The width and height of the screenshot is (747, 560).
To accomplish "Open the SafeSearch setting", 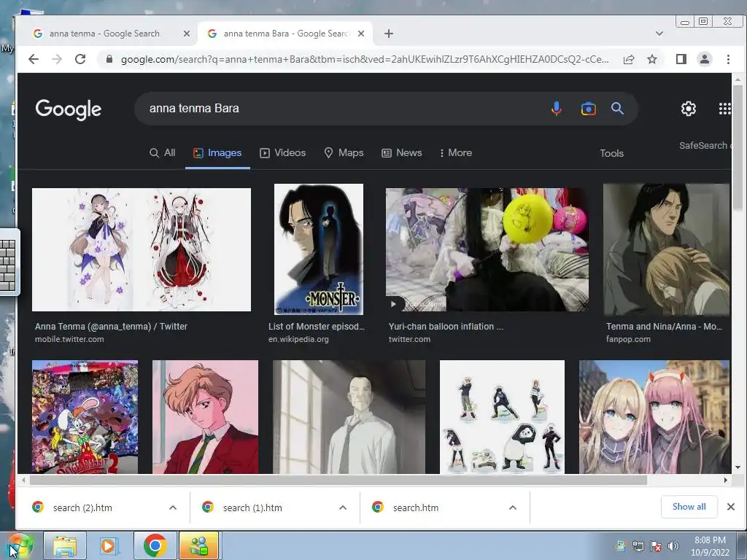I will 704,146.
